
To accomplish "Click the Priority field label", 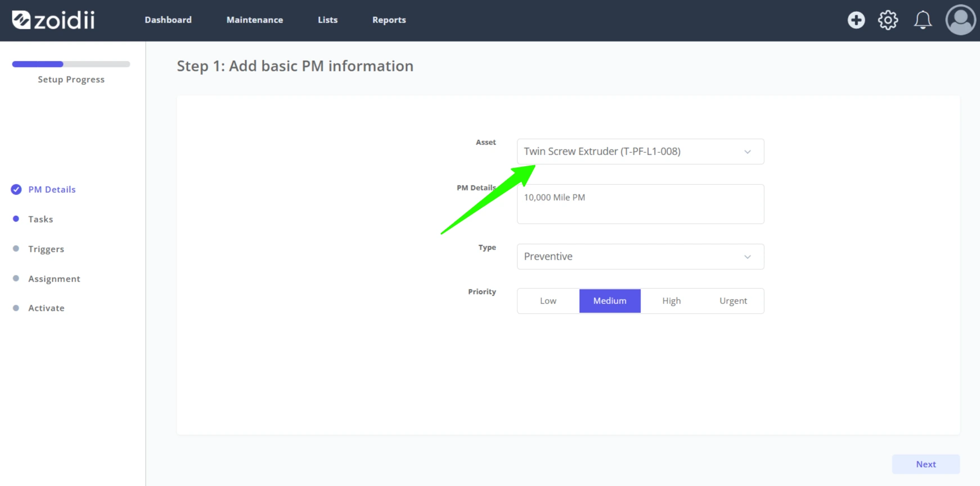I will point(482,292).
